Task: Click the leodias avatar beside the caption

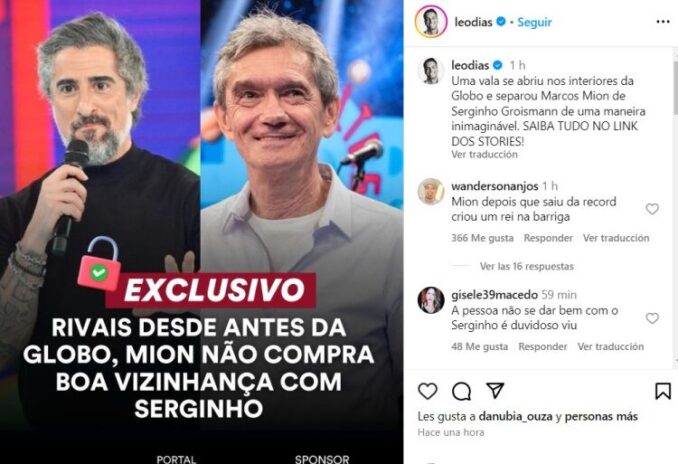Action: 431,70
